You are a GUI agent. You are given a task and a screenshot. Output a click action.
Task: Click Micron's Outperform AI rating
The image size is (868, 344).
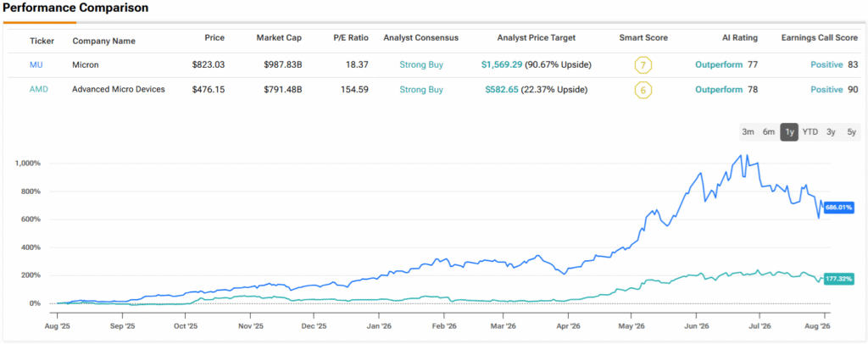coord(719,64)
